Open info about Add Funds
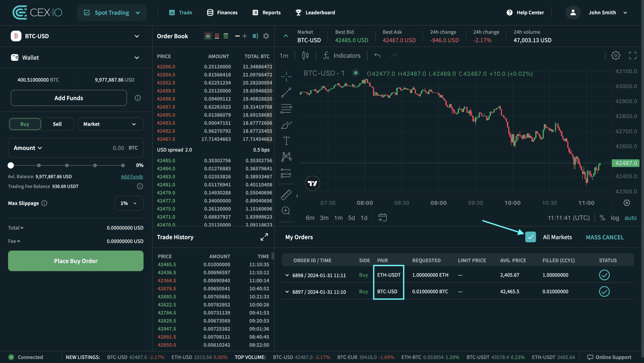 pos(138,98)
